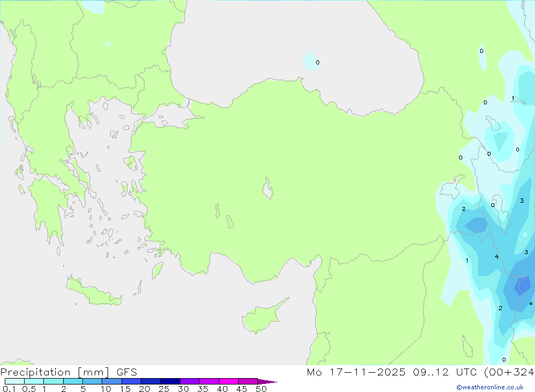Choose the 25–30 mm legend color swatch
535x392 pixels.
coord(170,381)
